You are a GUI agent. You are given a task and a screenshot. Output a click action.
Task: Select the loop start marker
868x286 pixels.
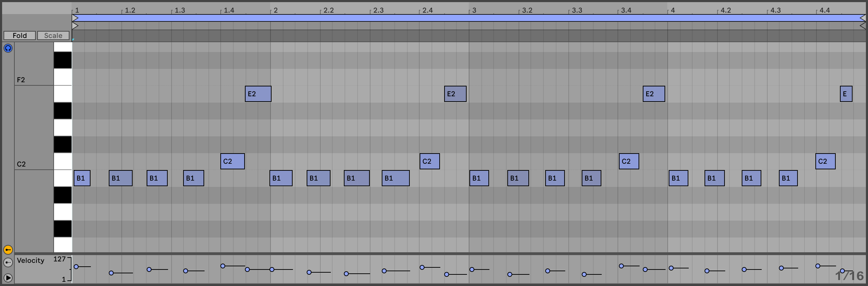(75, 18)
